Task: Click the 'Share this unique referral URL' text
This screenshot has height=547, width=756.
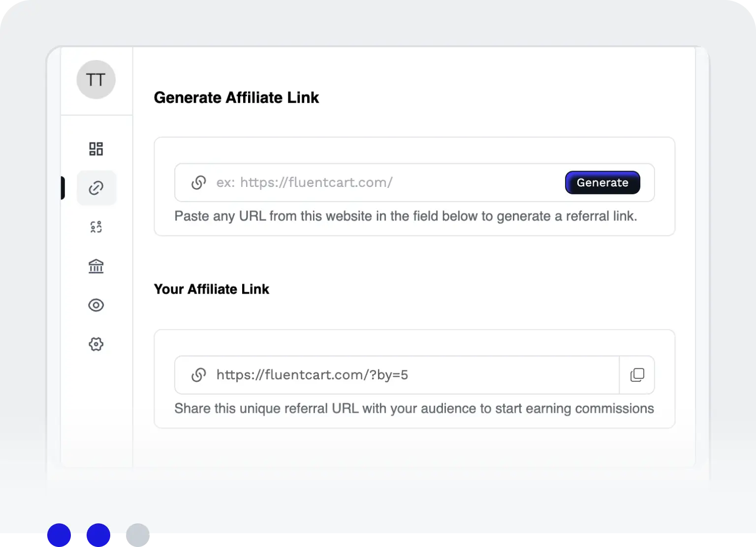Action: (414, 408)
